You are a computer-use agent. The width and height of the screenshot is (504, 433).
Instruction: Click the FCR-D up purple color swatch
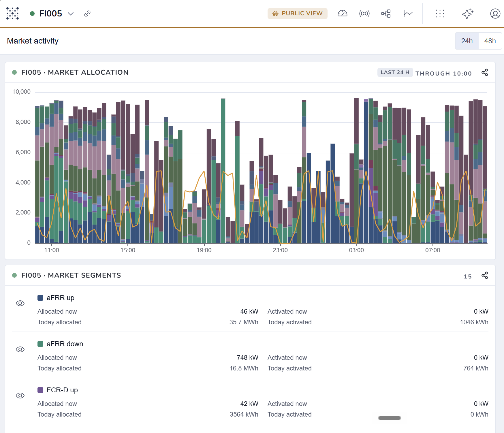40,390
